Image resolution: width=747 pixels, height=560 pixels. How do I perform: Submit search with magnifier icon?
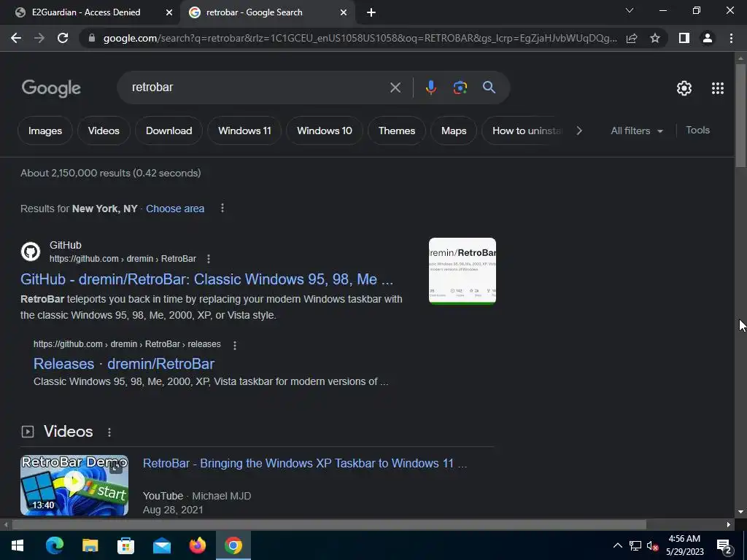pos(489,87)
